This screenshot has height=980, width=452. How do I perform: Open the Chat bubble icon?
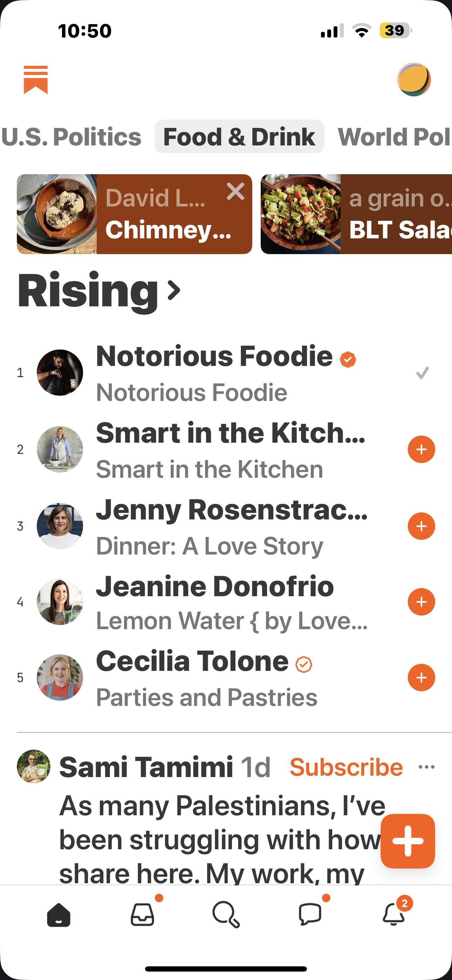coord(310,914)
